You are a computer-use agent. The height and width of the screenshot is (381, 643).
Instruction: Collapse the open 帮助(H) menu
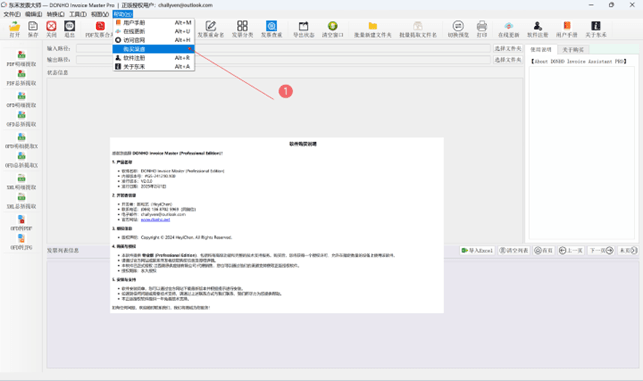pos(123,14)
